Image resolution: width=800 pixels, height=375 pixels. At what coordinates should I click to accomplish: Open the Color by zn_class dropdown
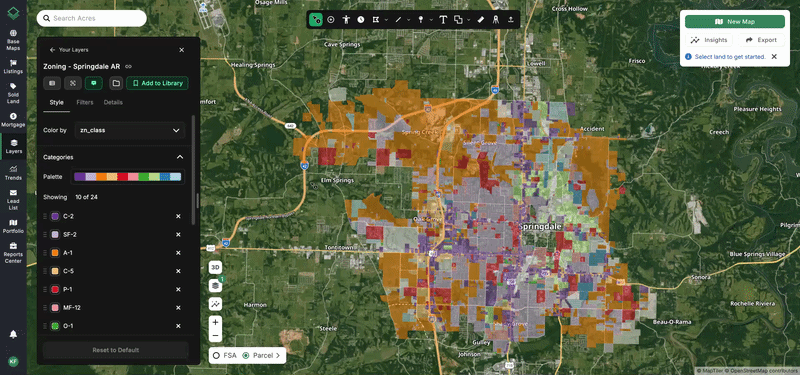(130, 130)
